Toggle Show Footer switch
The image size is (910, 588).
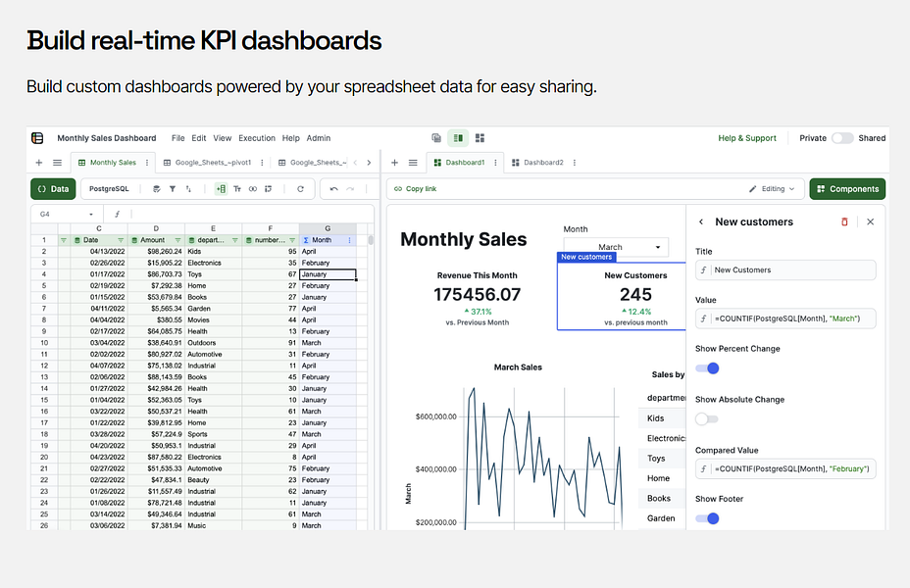(x=707, y=518)
